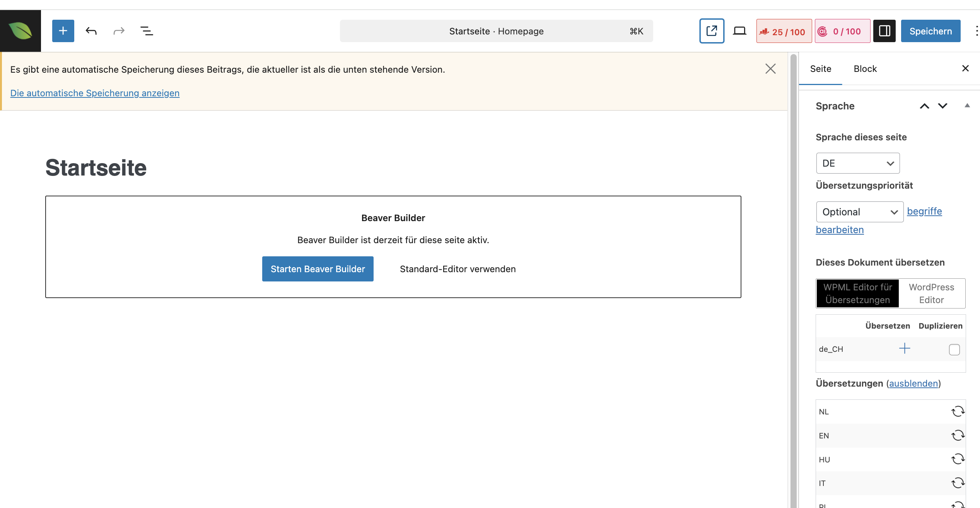Open the automatic save version link
980x508 pixels.
[x=95, y=93]
